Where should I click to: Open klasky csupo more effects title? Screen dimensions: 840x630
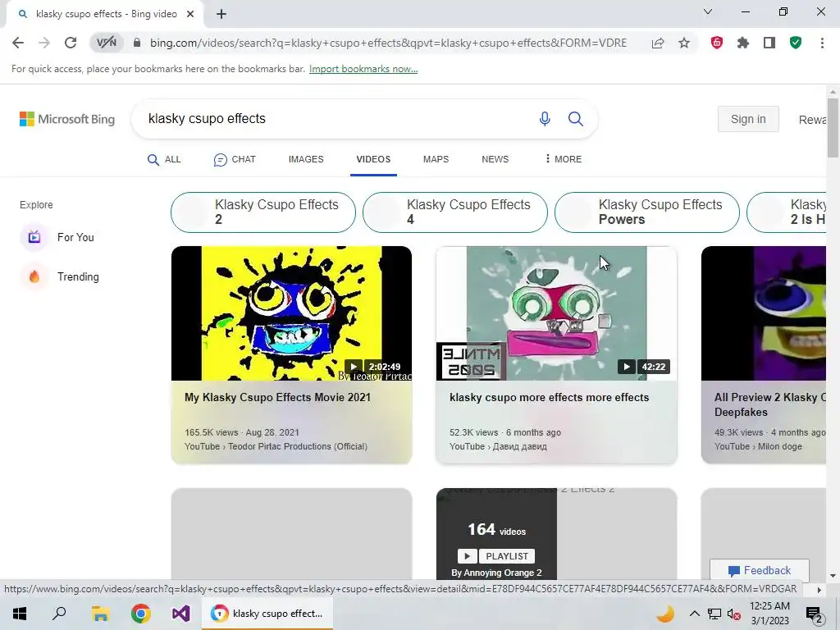(549, 398)
